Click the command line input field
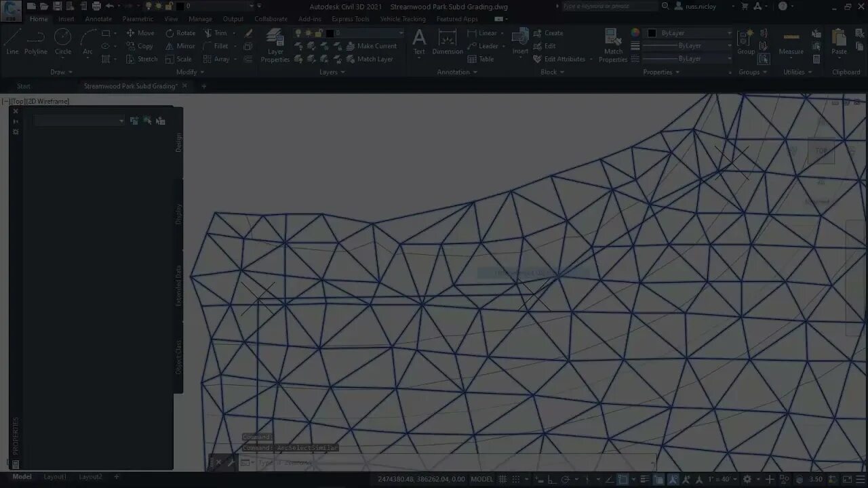 (x=448, y=463)
